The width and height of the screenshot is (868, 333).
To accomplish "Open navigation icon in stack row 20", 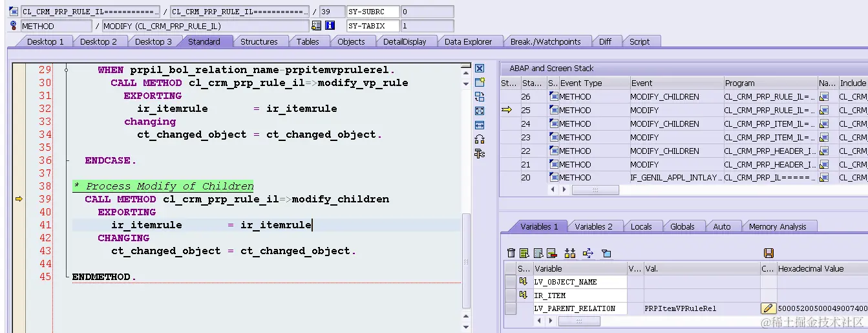I will [824, 177].
